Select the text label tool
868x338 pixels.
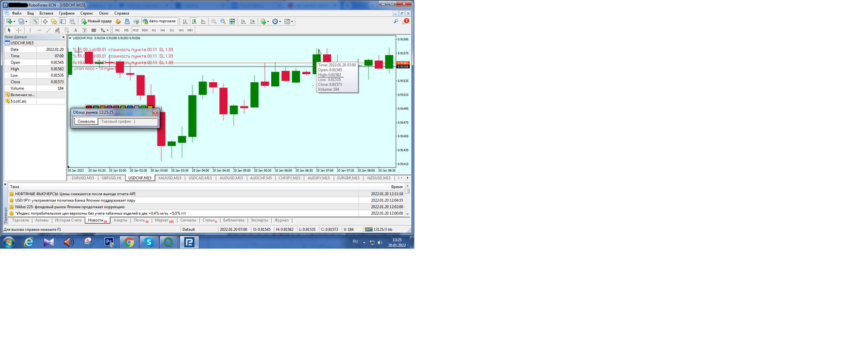tap(84, 30)
